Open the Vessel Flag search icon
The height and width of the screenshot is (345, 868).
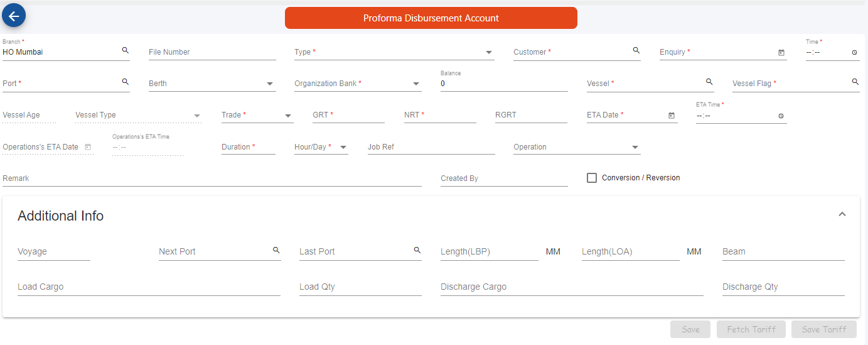click(x=855, y=82)
